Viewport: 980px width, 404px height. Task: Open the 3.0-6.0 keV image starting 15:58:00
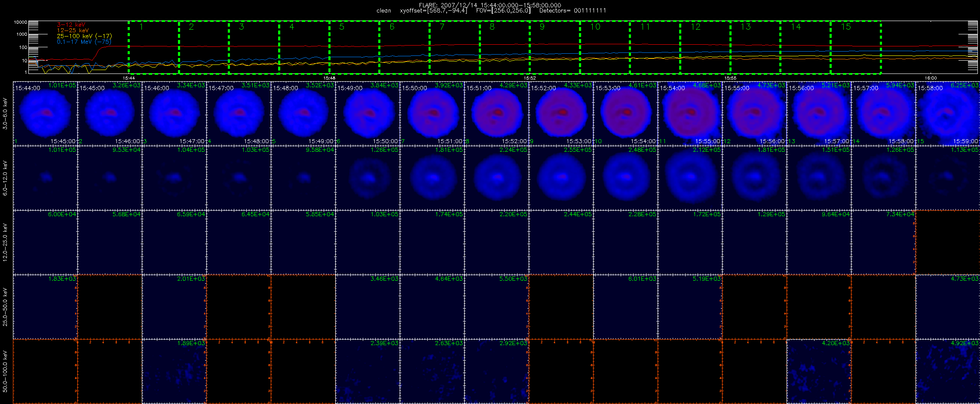point(948,113)
